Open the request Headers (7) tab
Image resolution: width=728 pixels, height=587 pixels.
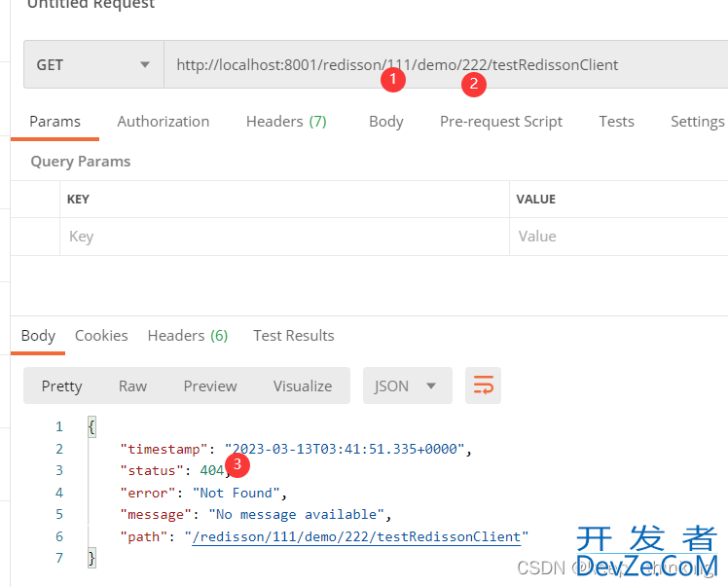pos(286,122)
